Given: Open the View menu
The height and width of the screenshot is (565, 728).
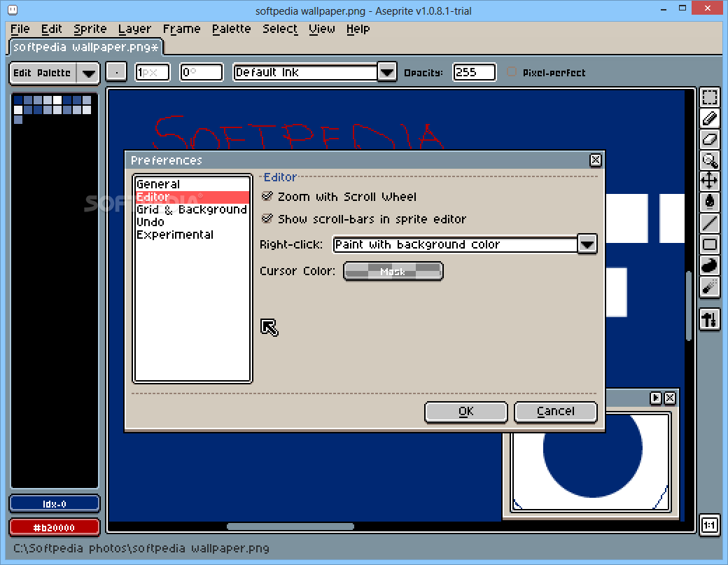Looking at the screenshot, I should pyautogui.click(x=322, y=29).
